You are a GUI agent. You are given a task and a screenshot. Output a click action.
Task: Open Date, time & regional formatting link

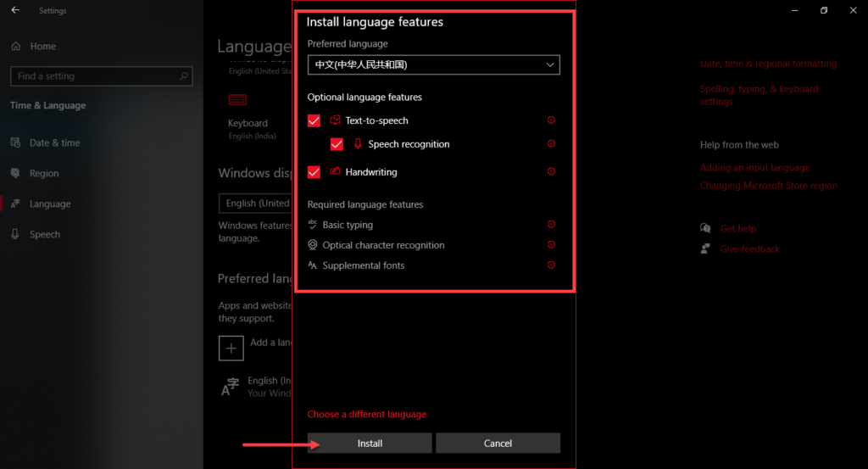tap(768, 63)
